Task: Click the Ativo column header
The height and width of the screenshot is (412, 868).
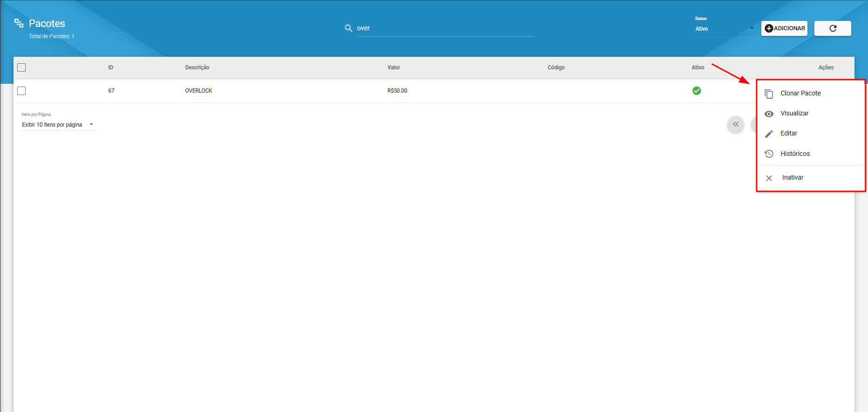Action: (x=698, y=68)
